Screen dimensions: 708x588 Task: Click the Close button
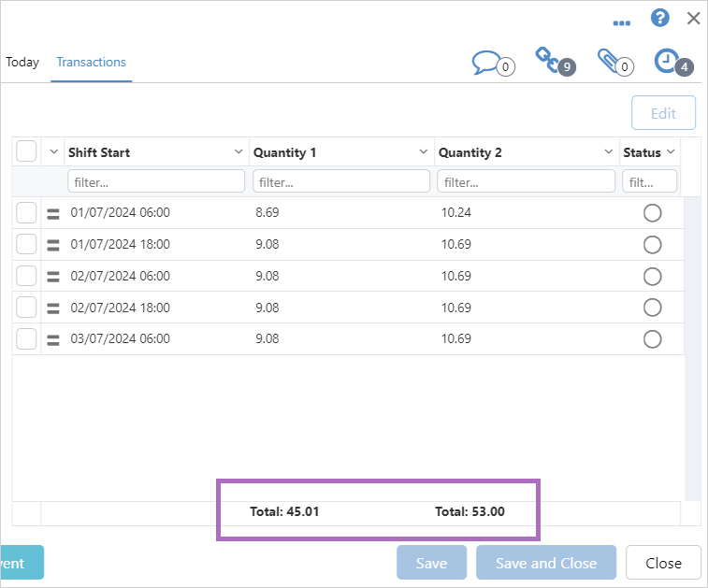(x=663, y=563)
